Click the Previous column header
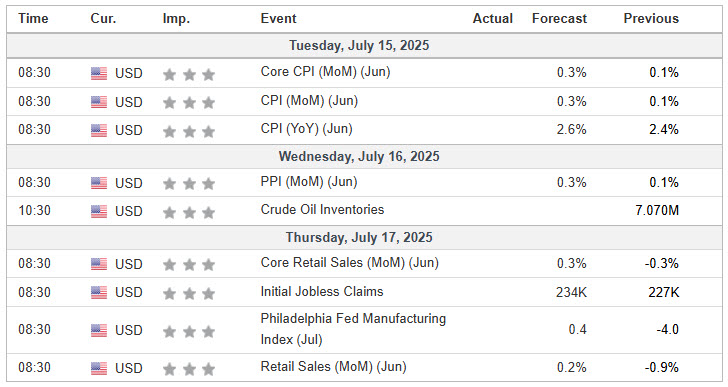Image resolution: width=728 pixels, height=387 pixels. pos(651,19)
